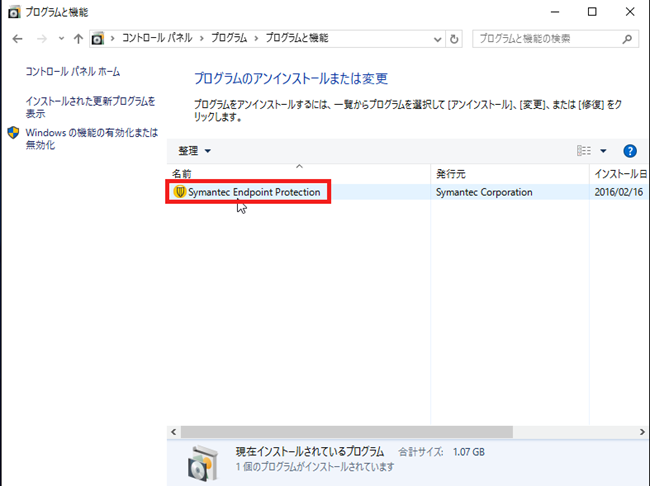Click the 2016/02/16 install date cell

pyautogui.click(x=618, y=192)
